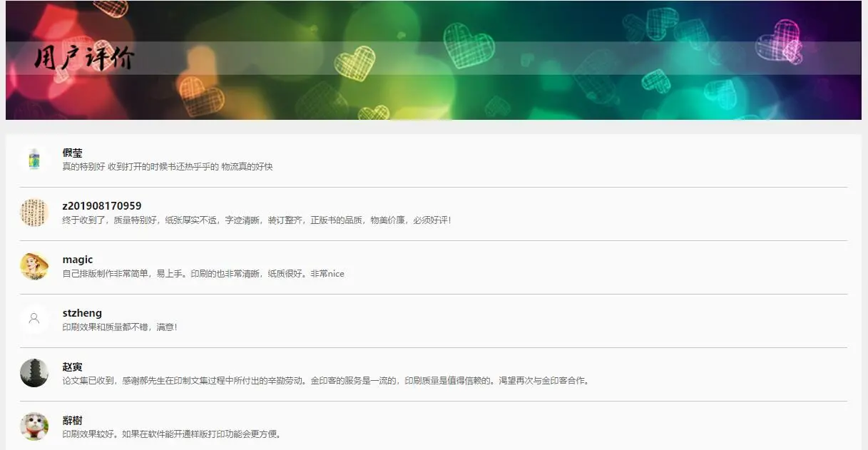Image resolution: width=868 pixels, height=450 pixels.
Task: Click stzheng's default person avatar icon
Action: coord(34,319)
